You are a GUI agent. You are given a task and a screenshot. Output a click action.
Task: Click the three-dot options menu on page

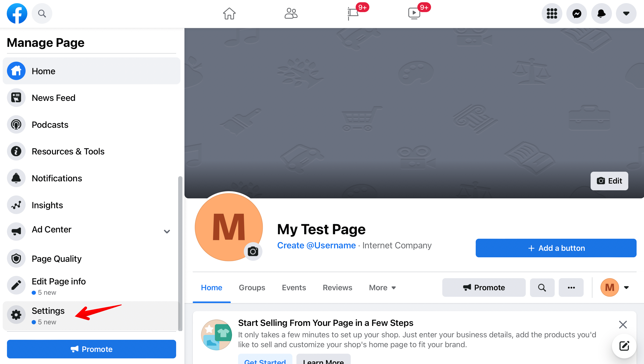coord(571,287)
